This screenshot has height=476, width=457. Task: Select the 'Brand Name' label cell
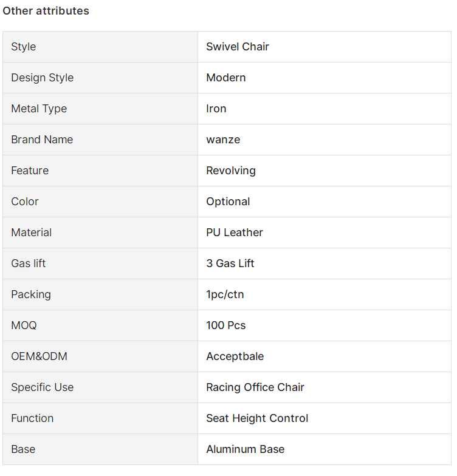[x=100, y=140]
